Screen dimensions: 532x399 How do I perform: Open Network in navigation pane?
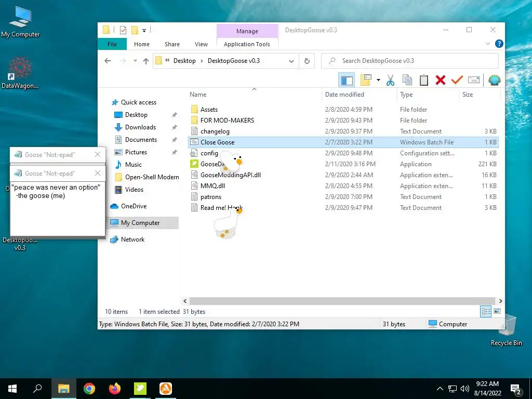[132, 240]
